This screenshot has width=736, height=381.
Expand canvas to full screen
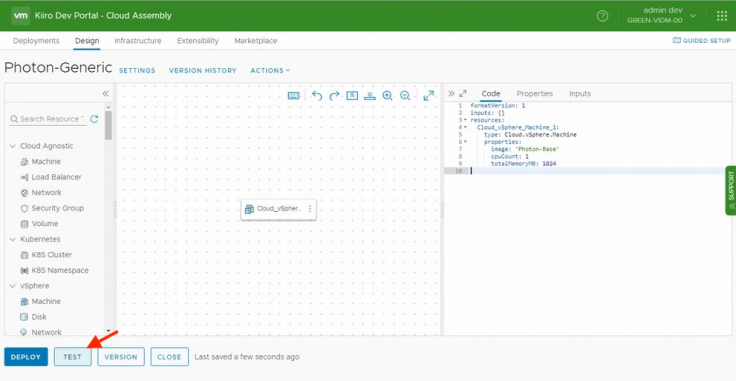click(x=429, y=96)
